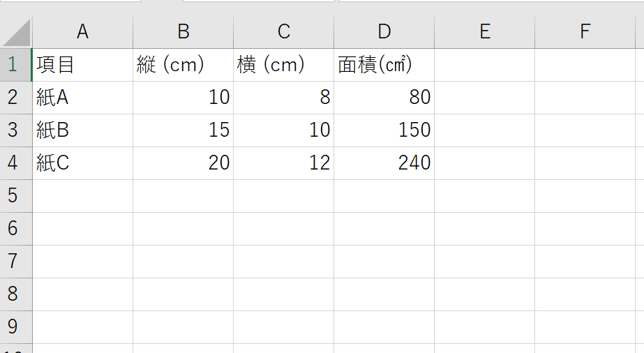Click cell A1 containing 項目
The width and height of the screenshot is (644, 353).
82,65
